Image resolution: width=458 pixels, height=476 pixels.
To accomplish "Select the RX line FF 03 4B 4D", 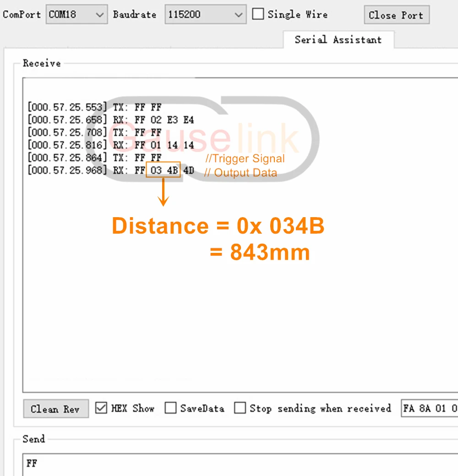I will click(x=111, y=170).
